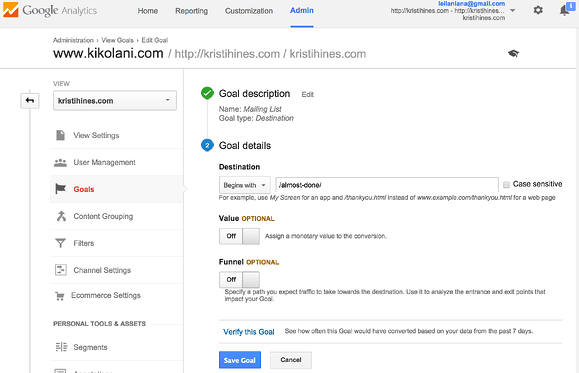This screenshot has width=579, height=373.
Task: Open Segments under Personal Tools
Action: [x=90, y=348]
